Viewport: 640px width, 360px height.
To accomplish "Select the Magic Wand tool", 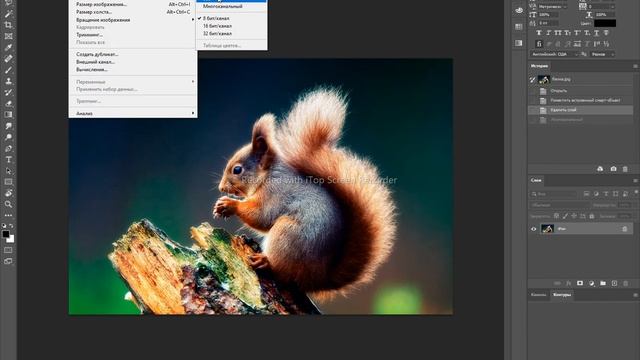I will point(8,13).
